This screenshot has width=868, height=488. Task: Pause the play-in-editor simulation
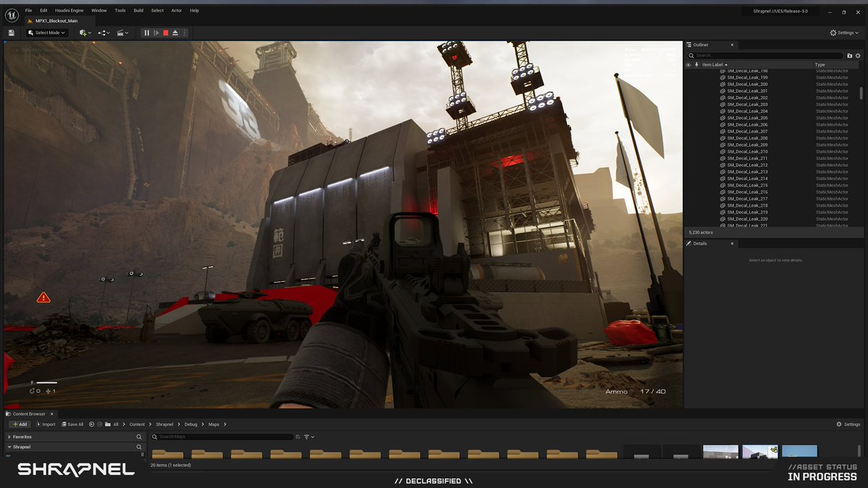pos(147,33)
